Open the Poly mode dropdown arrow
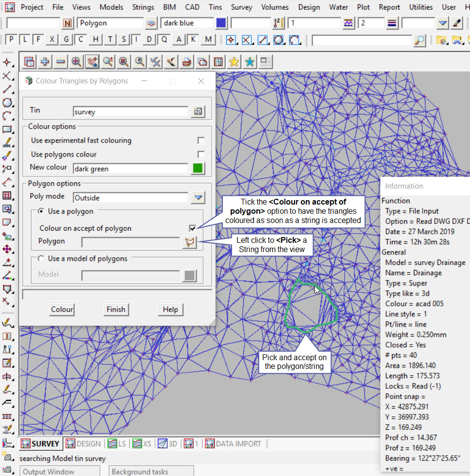This screenshot has height=476, width=470. pos(198,198)
